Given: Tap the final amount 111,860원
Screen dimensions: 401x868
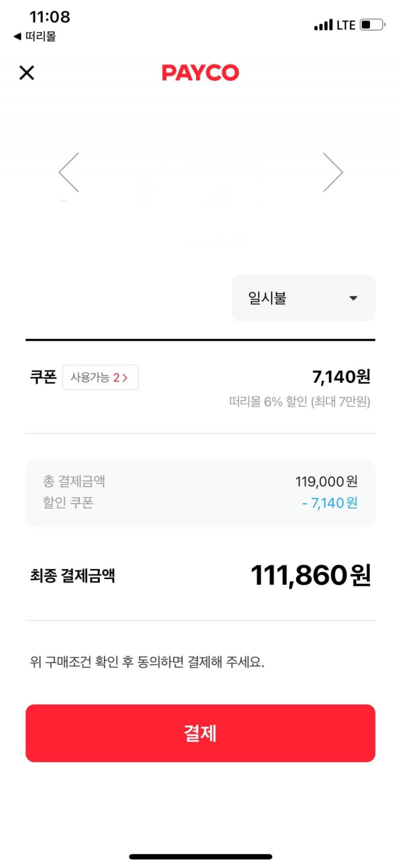Looking at the screenshot, I should [x=310, y=575].
